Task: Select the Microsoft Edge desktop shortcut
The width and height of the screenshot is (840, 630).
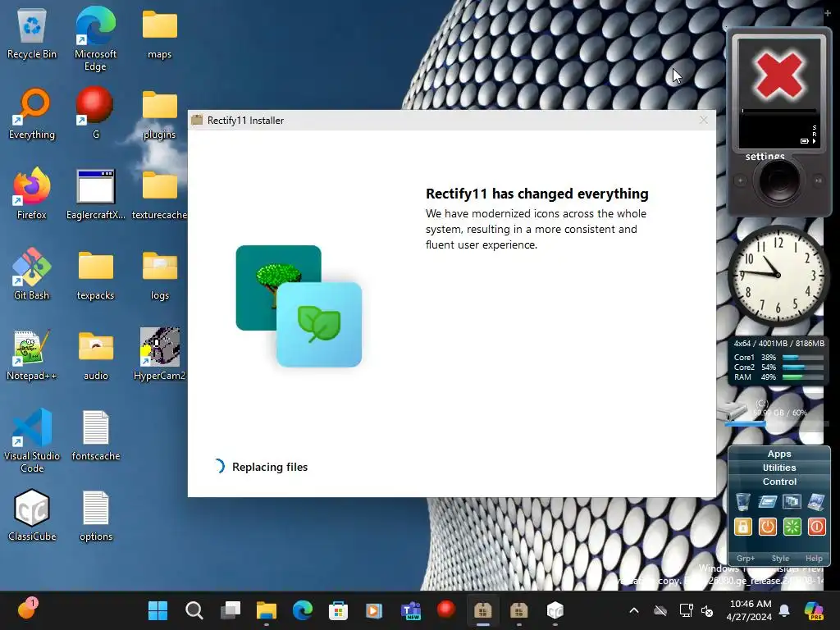Action: tap(95, 39)
